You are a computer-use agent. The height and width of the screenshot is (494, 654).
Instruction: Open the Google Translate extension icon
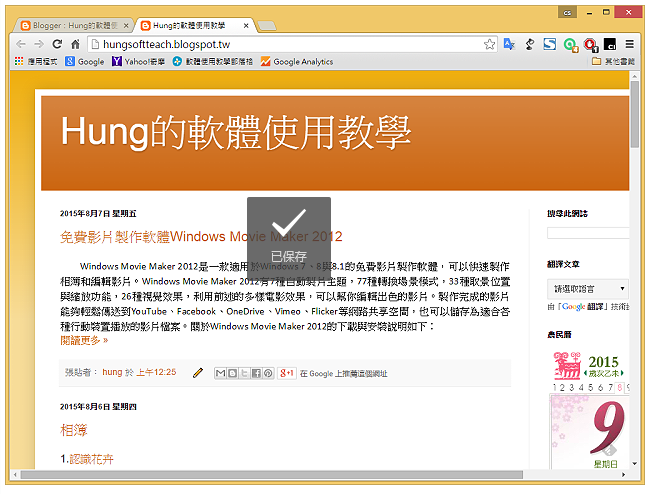509,44
